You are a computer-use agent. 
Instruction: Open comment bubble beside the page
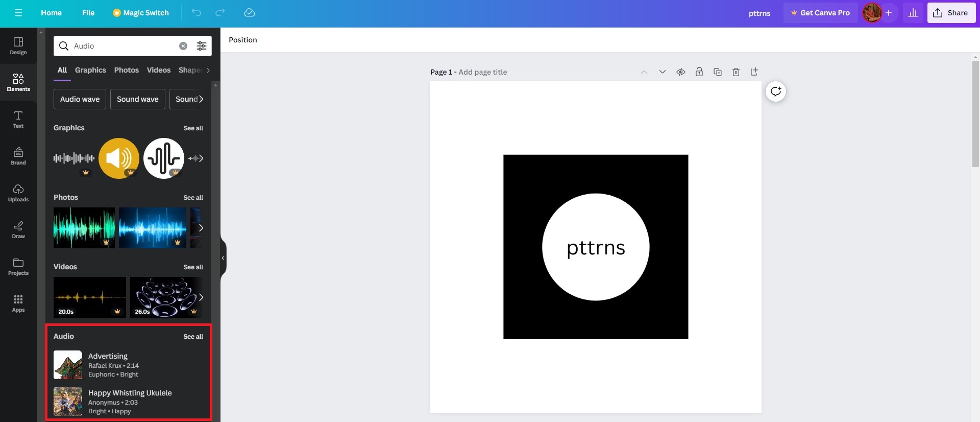tap(776, 91)
